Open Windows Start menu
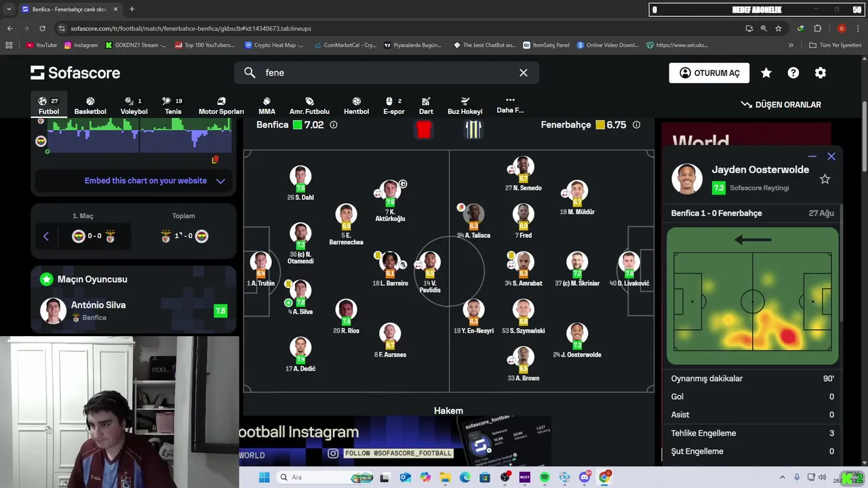This screenshot has height=488, width=868. coord(264,477)
